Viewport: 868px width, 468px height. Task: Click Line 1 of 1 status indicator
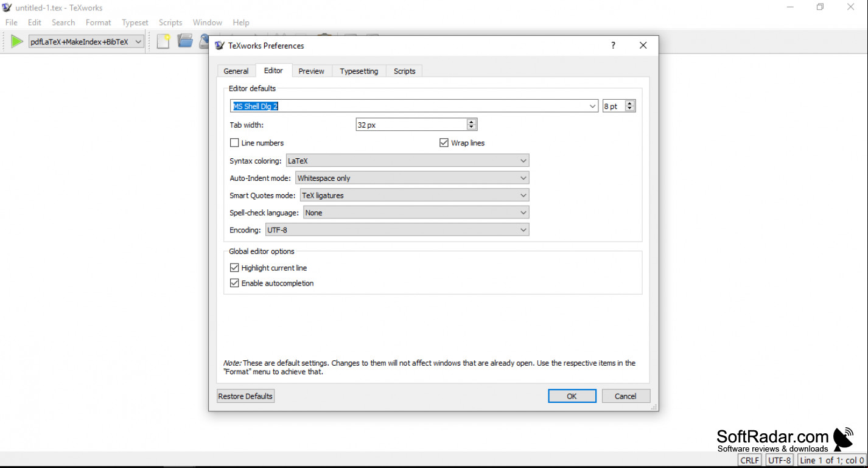click(831, 460)
